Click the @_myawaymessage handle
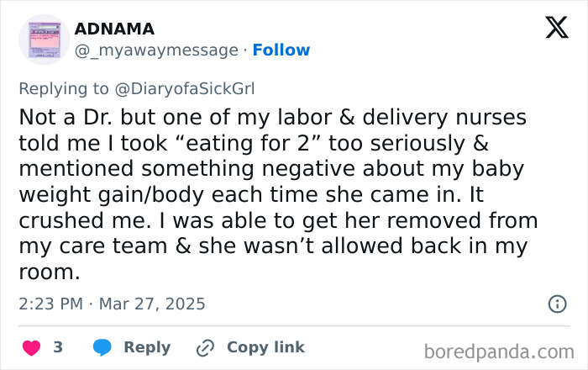588x370 pixels. tap(156, 50)
